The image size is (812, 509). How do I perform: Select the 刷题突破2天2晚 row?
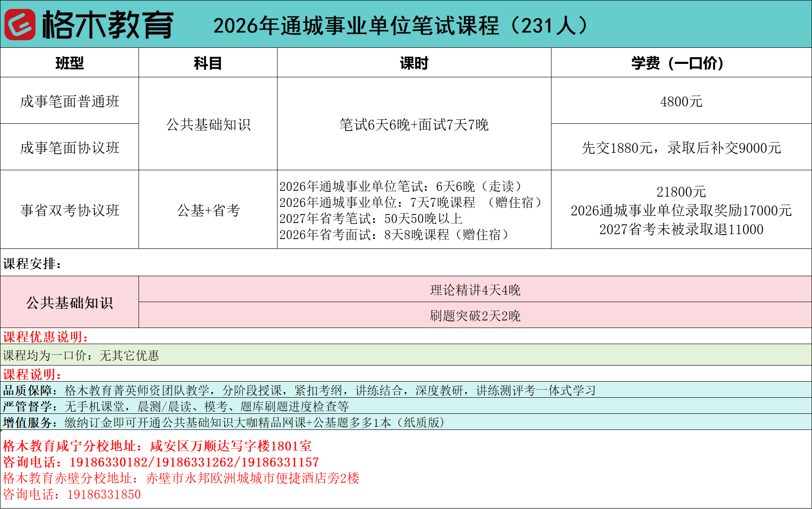(475, 315)
